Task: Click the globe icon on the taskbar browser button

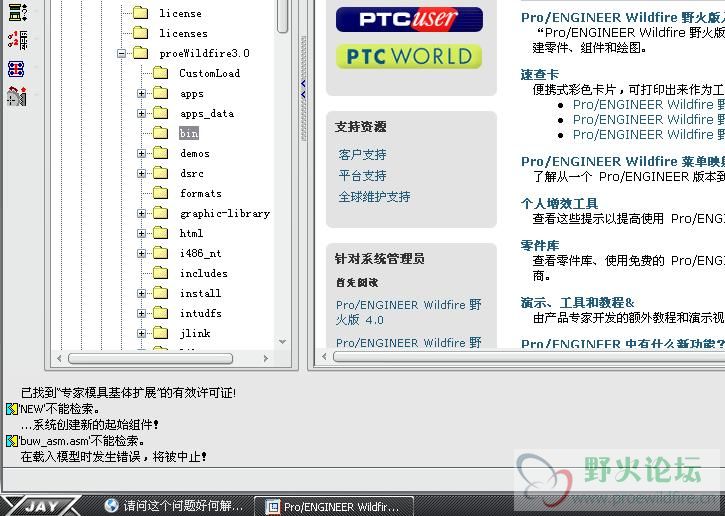Action: click(111, 505)
